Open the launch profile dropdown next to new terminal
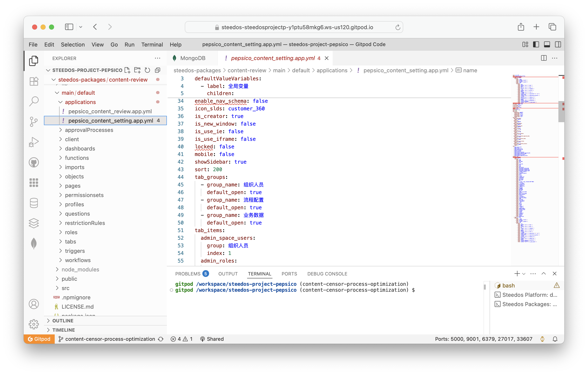588x375 pixels. click(x=524, y=274)
